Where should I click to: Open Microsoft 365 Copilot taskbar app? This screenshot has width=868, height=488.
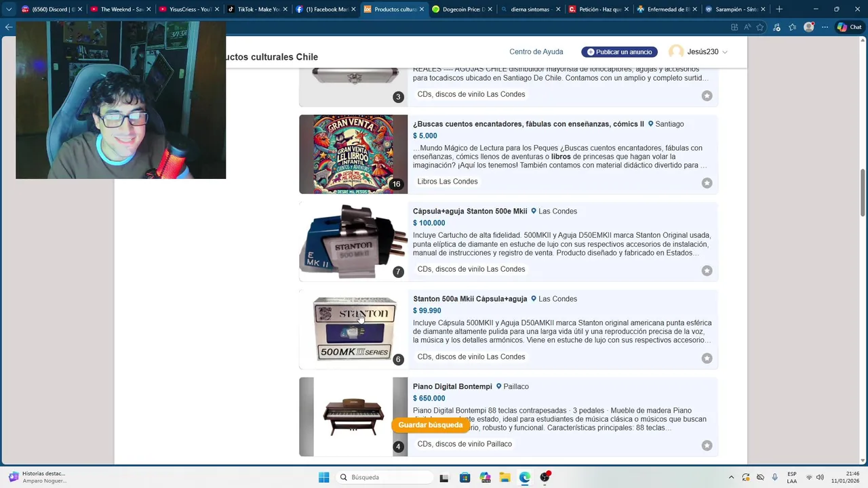[484, 477]
